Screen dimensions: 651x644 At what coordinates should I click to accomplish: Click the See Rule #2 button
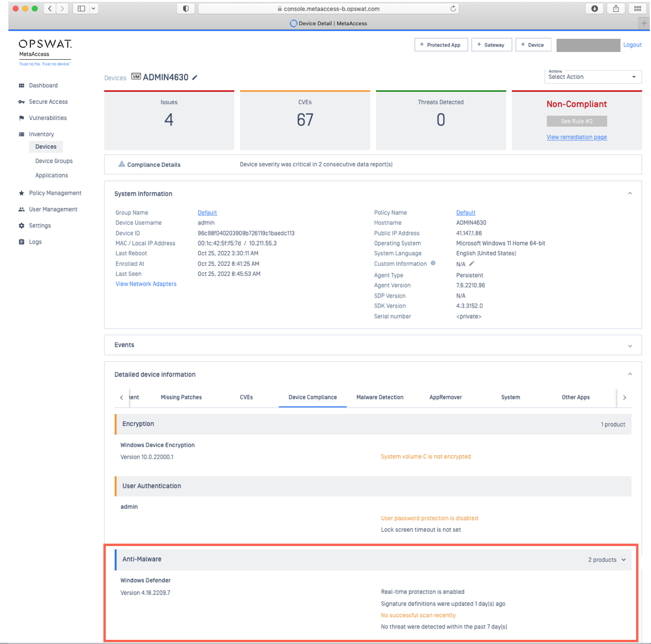tap(577, 121)
